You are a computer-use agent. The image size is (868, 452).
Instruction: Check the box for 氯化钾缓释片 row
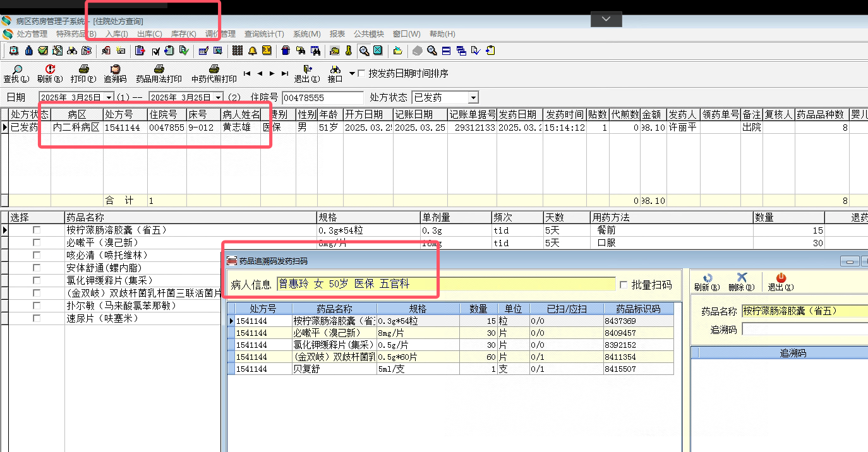tap(37, 281)
